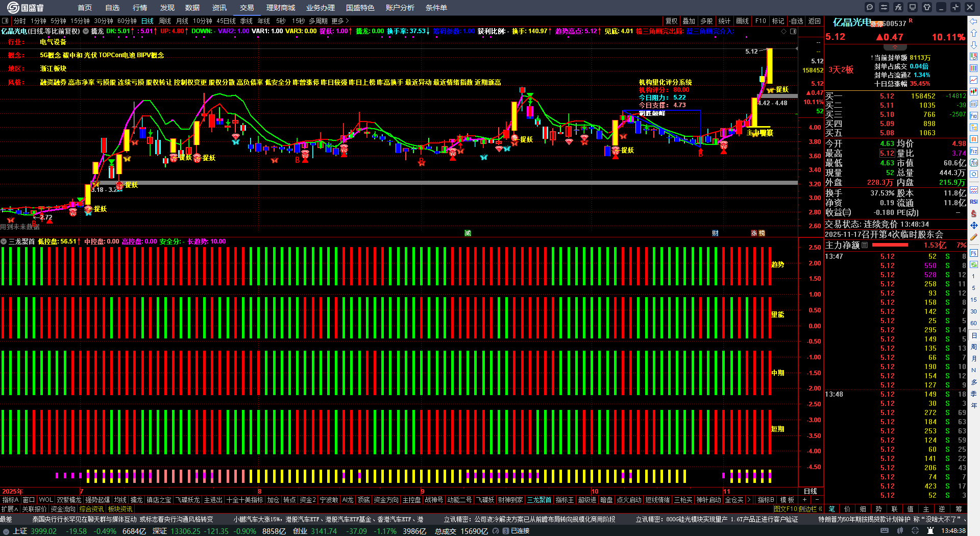Toggle the 标记 mark button

click(778, 21)
